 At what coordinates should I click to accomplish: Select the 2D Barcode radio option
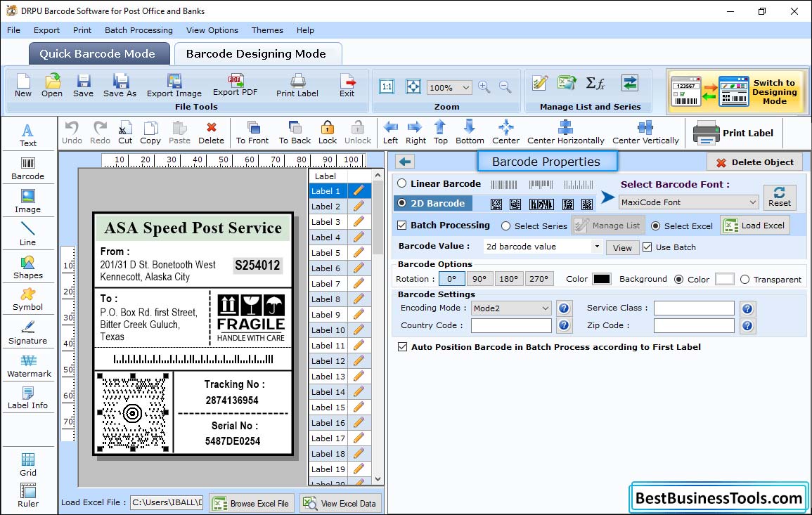point(402,203)
